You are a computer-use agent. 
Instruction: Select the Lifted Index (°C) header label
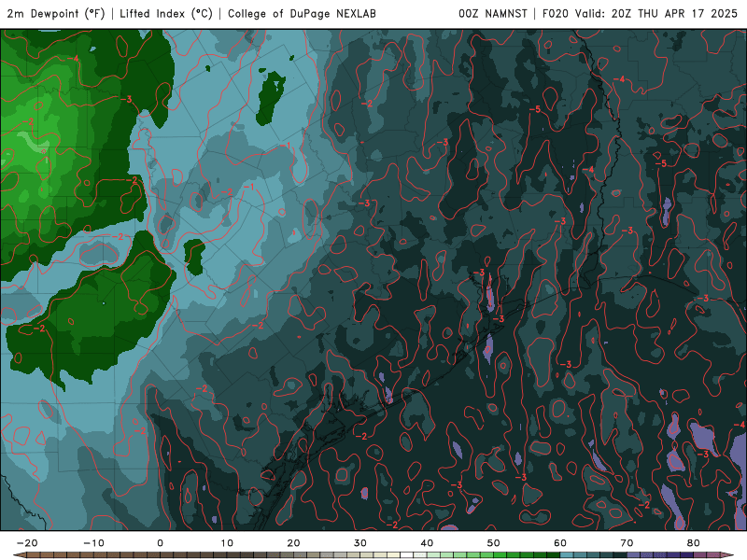(x=166, y=13)
